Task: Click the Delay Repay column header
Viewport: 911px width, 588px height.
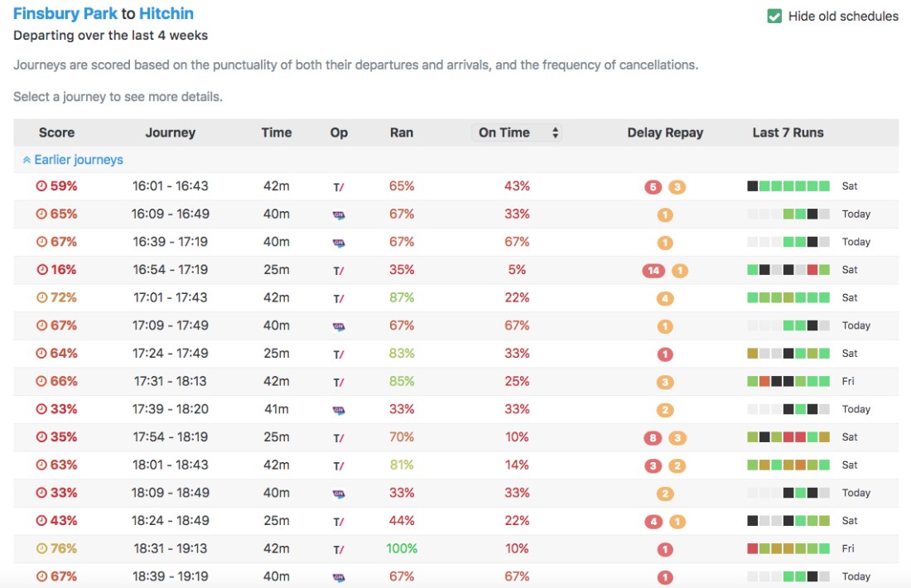Action: pyautogui.click(x=665, y=133)
